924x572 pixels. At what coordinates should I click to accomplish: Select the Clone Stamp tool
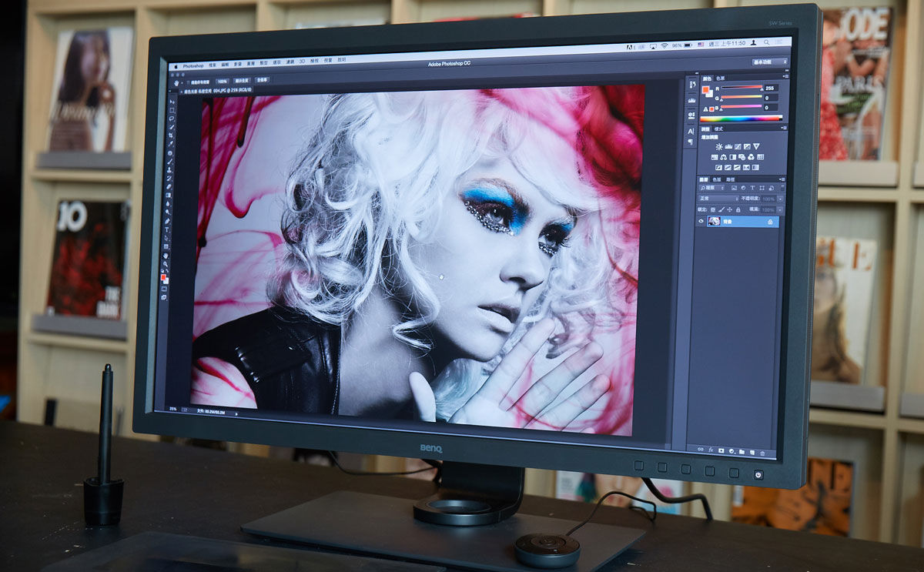tap(169, 170)
